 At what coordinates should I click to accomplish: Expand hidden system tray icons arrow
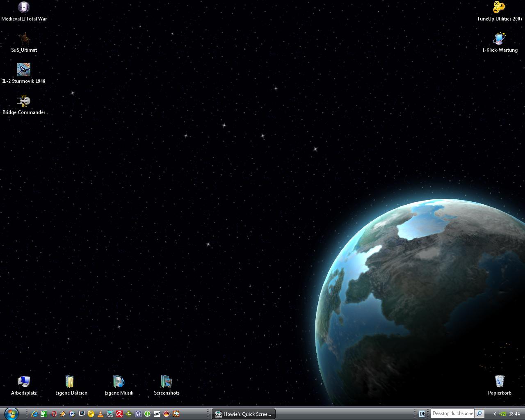click(x=495, y=414)
